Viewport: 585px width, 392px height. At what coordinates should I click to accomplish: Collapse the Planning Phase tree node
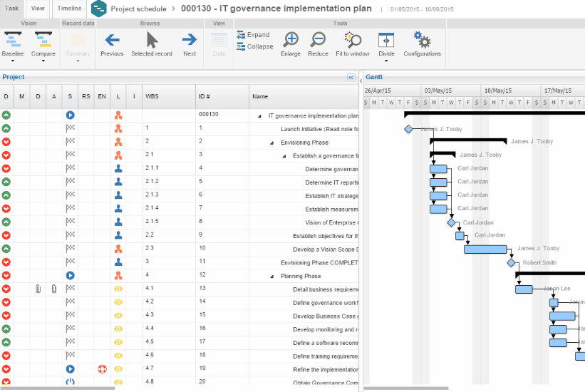pos(272,276)
